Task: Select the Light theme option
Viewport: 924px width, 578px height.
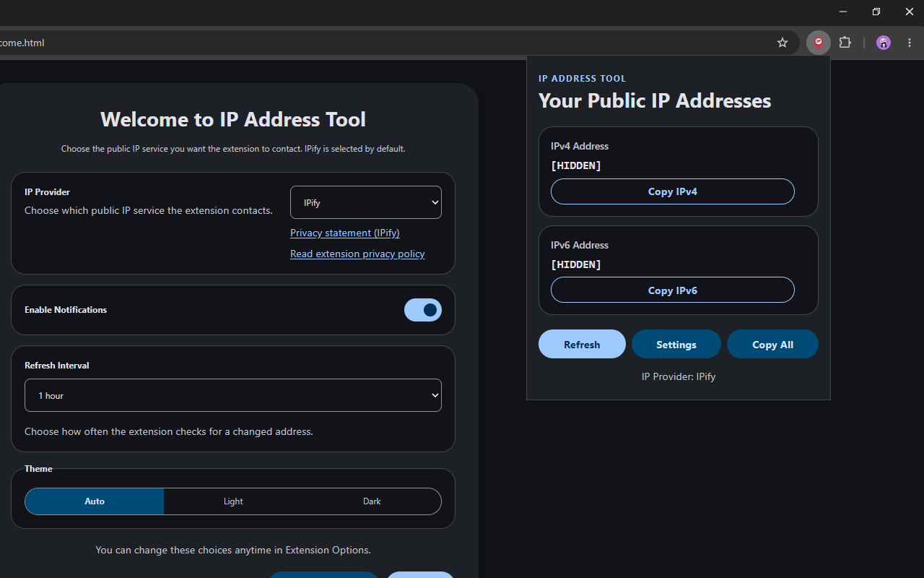Action: coord(233,501)
